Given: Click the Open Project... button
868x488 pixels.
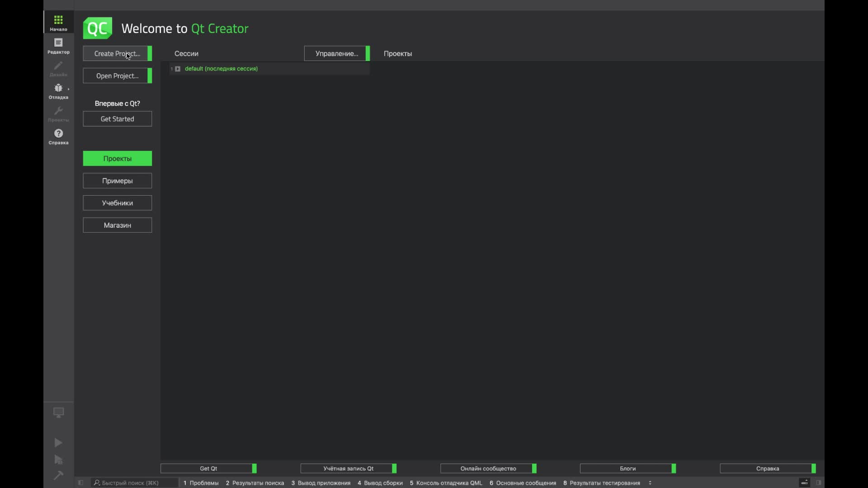Looking at the screenshot, I should pyautogui.click(x=118, y=75).
